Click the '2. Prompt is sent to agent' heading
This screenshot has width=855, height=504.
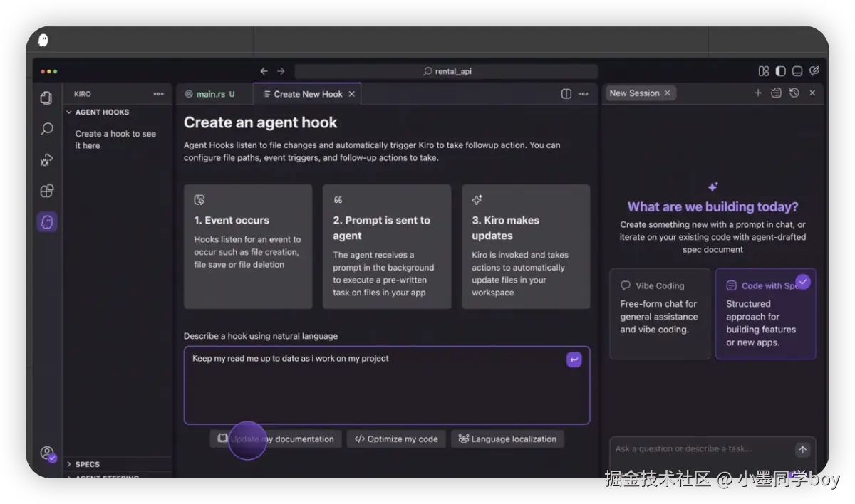[x=381, y=229]
